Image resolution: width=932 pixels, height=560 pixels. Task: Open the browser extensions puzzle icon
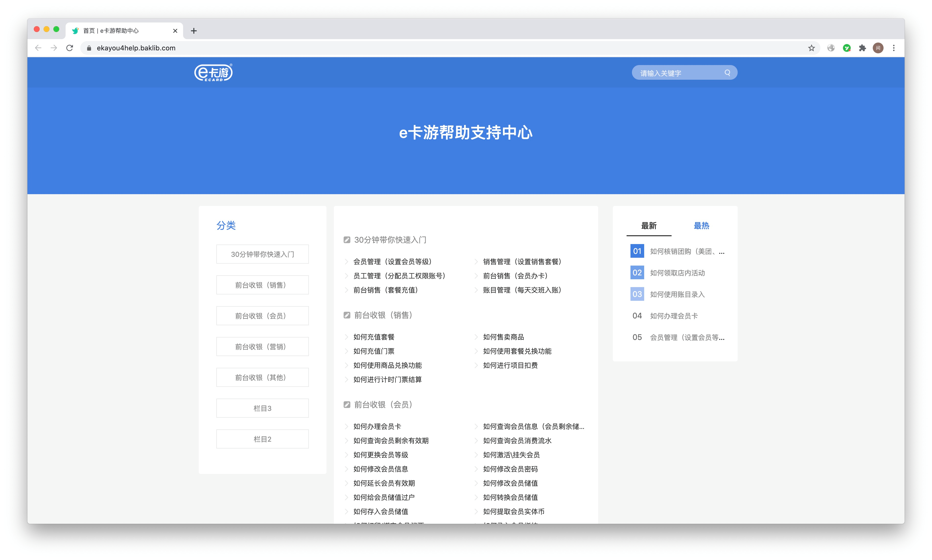click(862, 48)
